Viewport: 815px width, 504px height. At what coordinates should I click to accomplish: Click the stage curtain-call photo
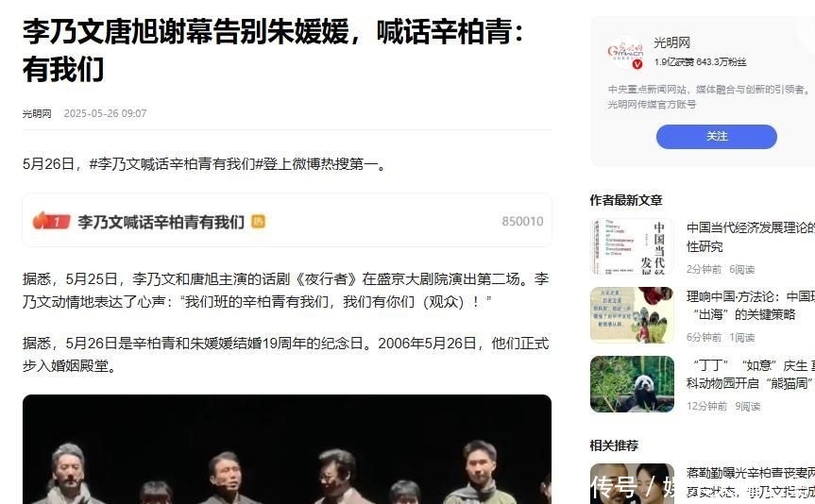(287, 449)
